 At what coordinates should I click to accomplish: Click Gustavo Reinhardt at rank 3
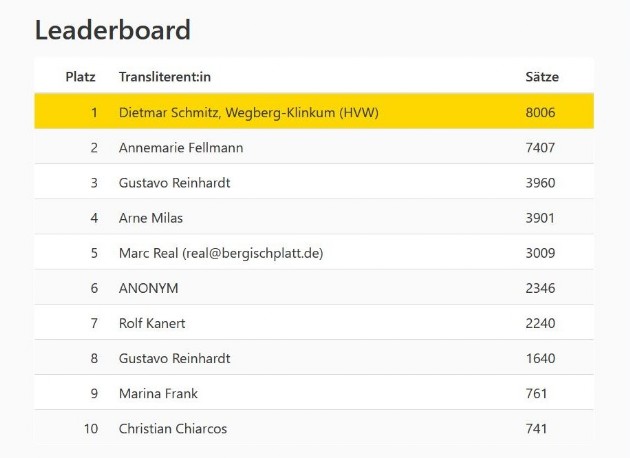tap(174, 183)
